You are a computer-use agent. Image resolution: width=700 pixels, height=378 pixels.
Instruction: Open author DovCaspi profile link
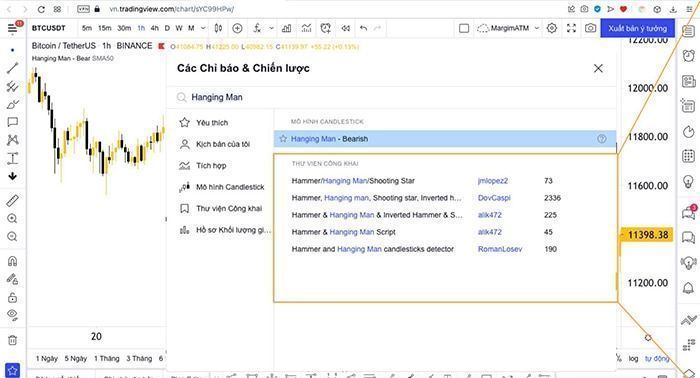tap(494, 198)
